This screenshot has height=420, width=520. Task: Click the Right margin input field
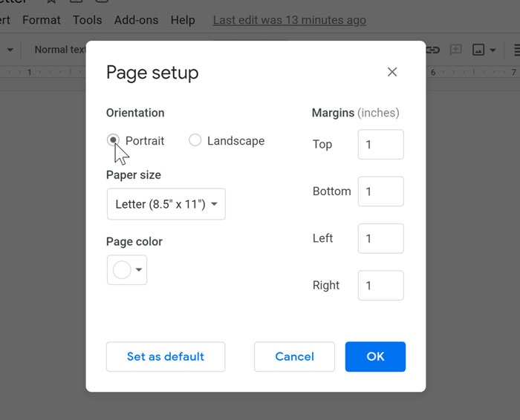pos(380,286)
